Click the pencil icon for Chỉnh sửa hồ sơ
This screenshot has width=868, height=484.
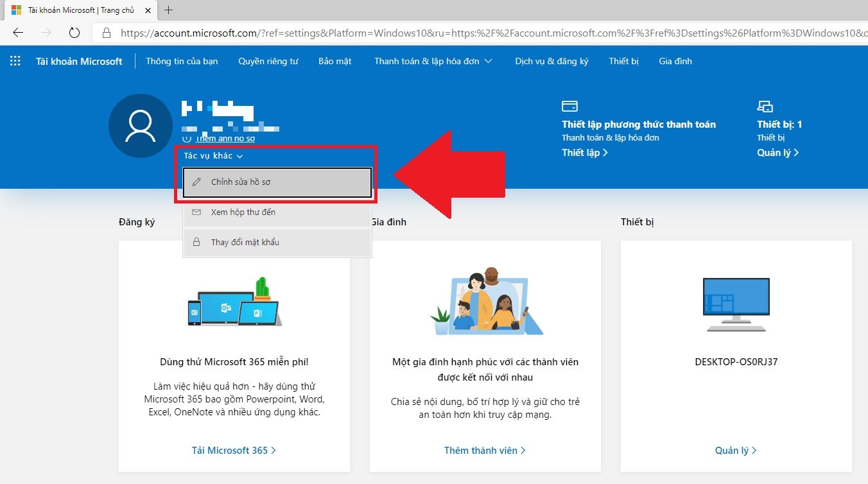196,182
